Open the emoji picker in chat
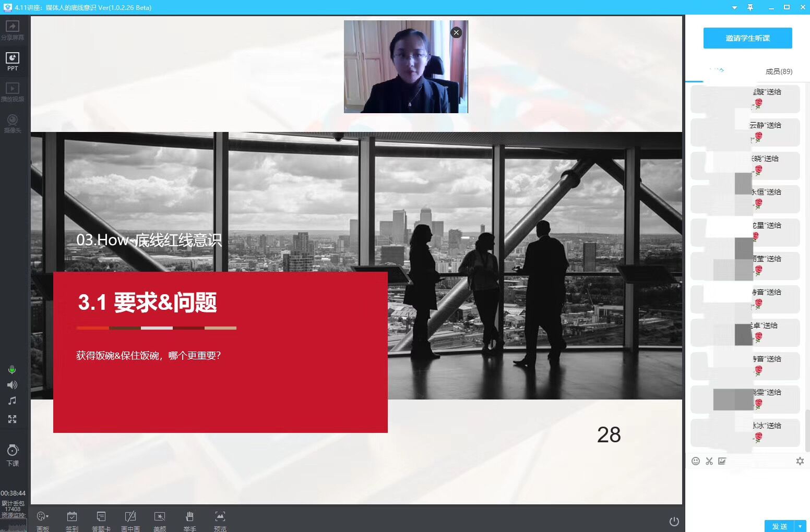This screenshot has height=532, width=810. (695, 461)
